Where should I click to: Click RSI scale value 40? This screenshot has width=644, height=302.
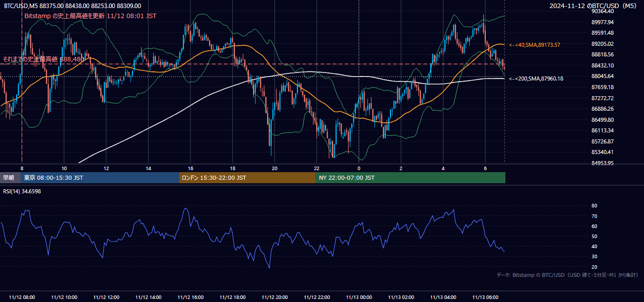(594, 246)
